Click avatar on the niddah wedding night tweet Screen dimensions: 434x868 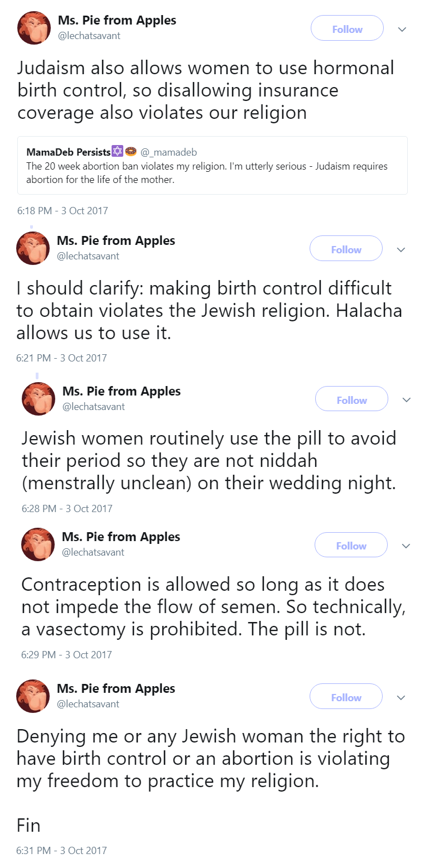tap(38, 398)
